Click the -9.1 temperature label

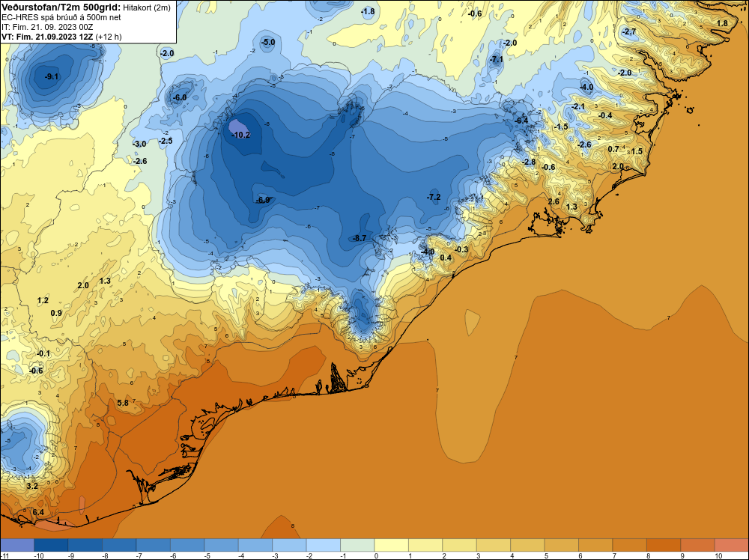(52, 77)
